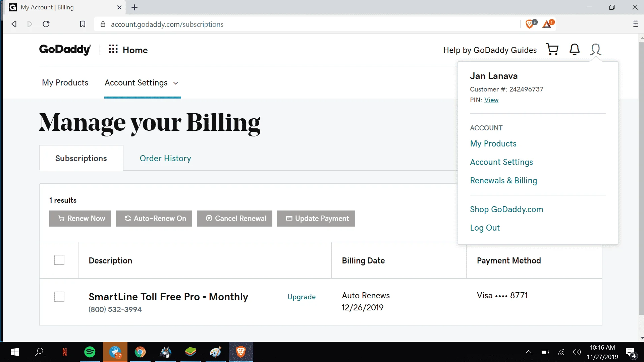Open Spotify from the taskbar

pyautogui.click(x=90, y=352)
